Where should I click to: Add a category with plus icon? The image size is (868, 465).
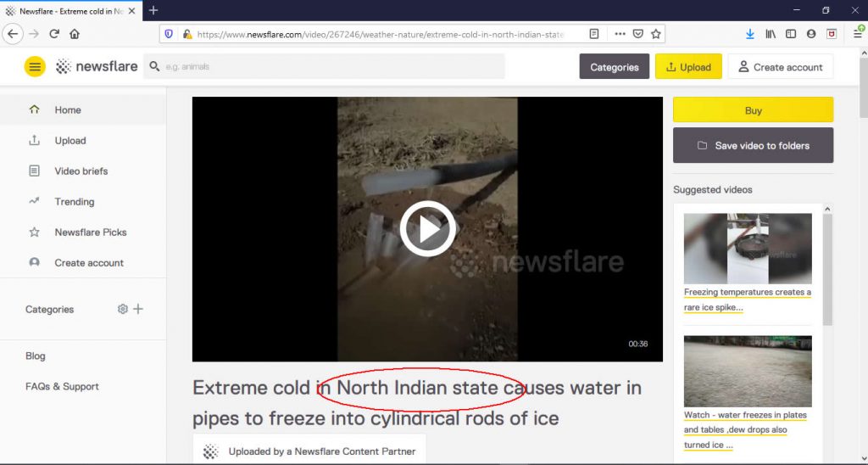pyautogui.click(x=138, y=309)
